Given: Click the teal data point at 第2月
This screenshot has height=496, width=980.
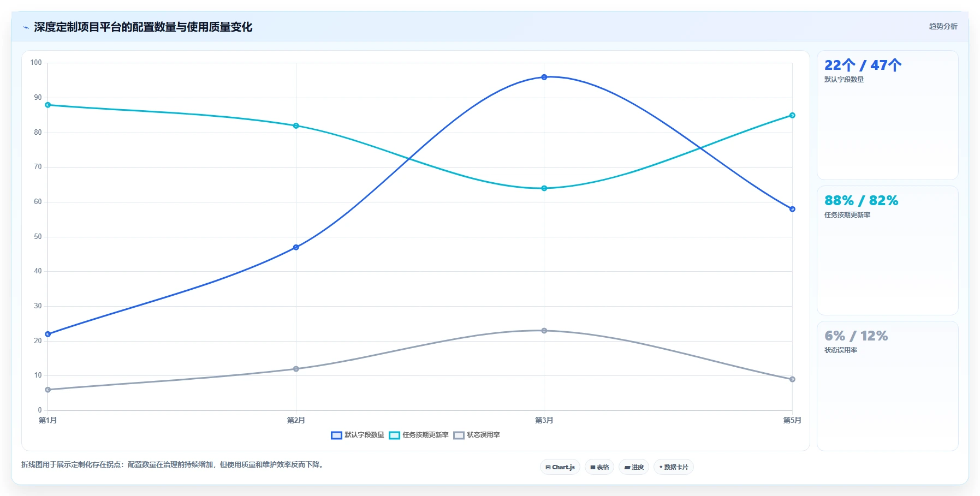Looking at the screenshot, I should [296, 126].
